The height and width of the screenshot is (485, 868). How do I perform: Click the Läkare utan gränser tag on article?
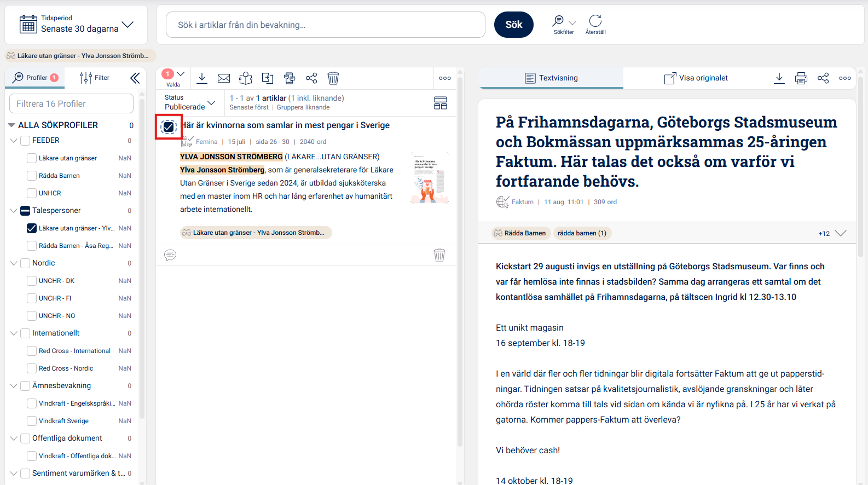tap(256, 233)
